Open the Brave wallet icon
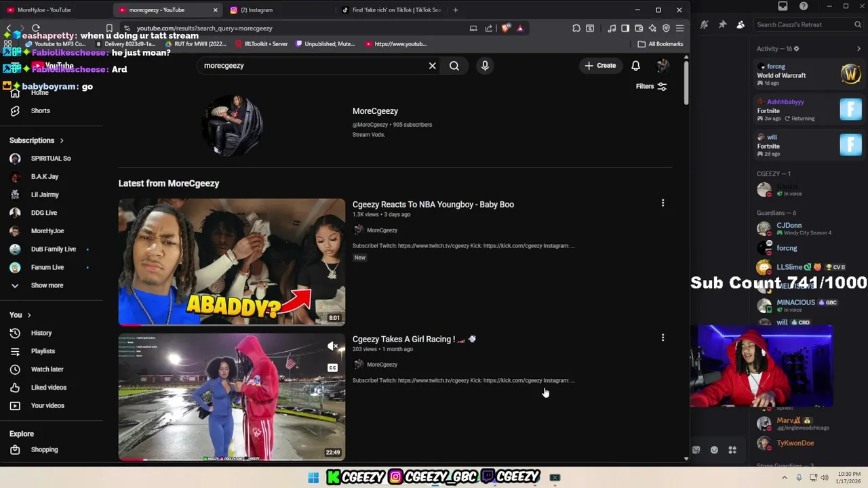868x488 pixels. point(639,28)
